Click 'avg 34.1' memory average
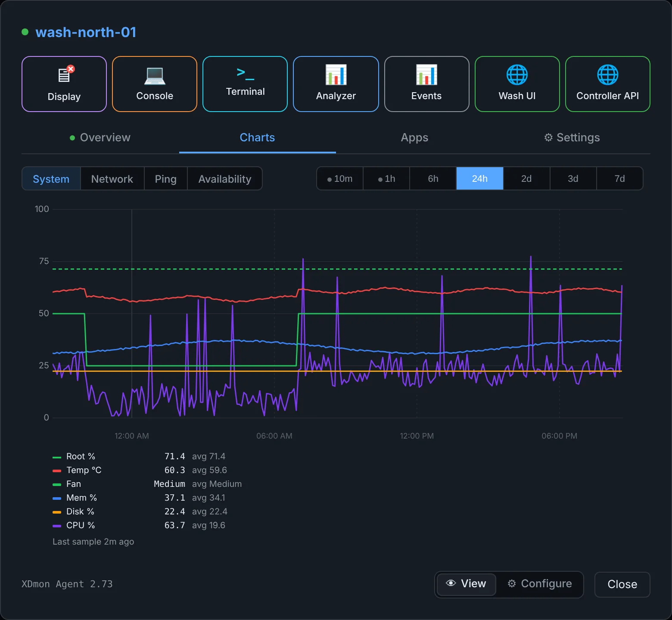 (208, 498)
